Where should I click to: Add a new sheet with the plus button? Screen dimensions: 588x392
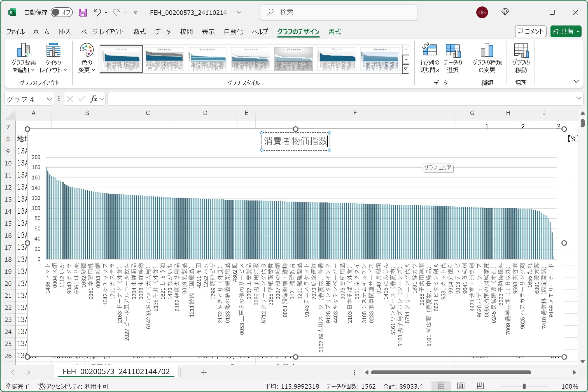[x=204, y=372]
